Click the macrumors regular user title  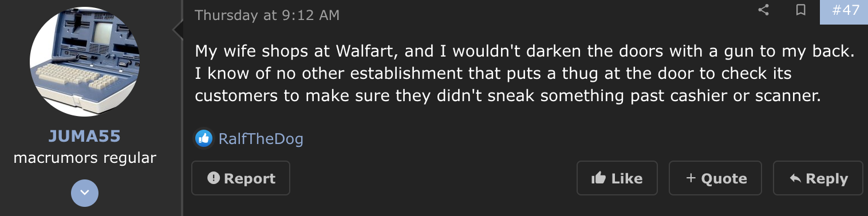click(x=85, y=157)
